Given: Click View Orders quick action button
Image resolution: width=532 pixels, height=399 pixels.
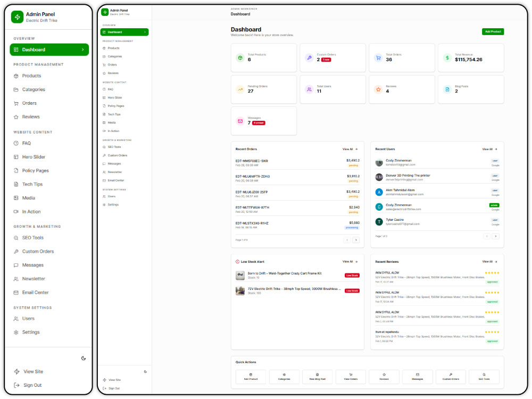Looking at the screenshot, I should coord(351,377).
